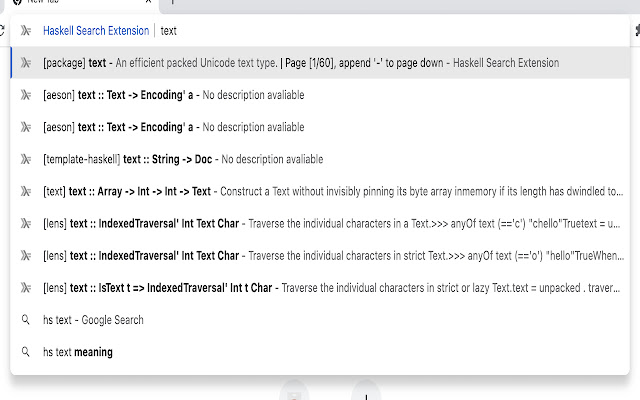
Task: Select the [lens] suggestion about strict Text
Action: [x=320, y=256]
